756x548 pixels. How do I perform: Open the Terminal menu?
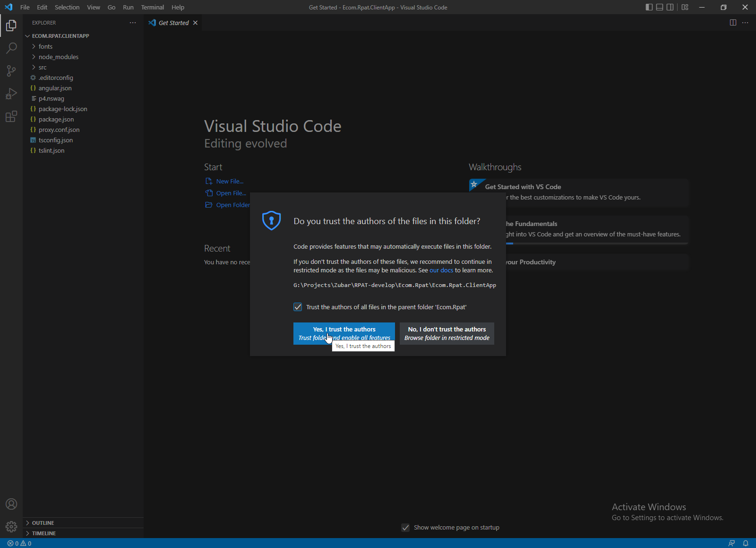point(153,7)
